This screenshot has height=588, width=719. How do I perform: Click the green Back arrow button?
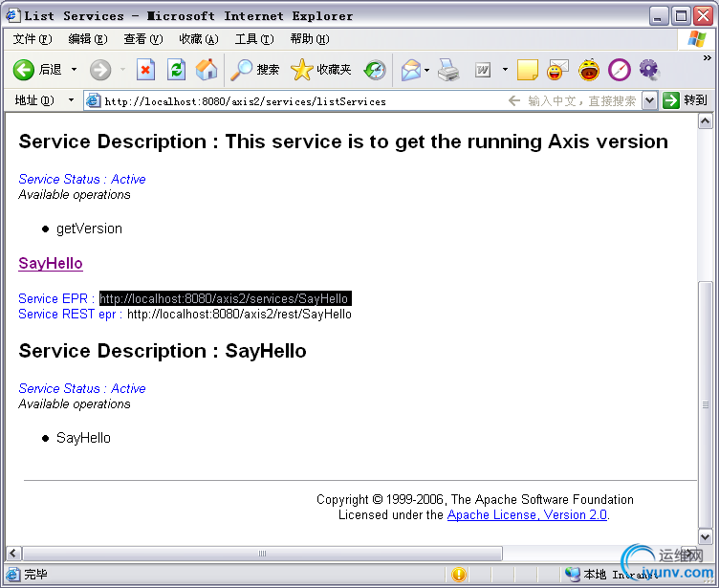pos(24,70)
